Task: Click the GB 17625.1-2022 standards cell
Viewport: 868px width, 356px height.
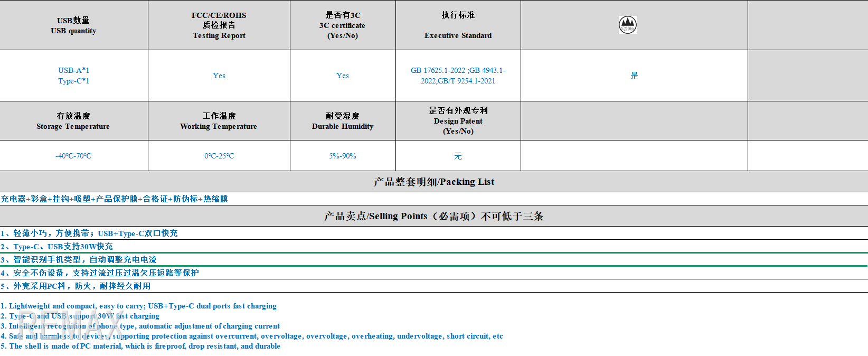Action: click(458, 76)
